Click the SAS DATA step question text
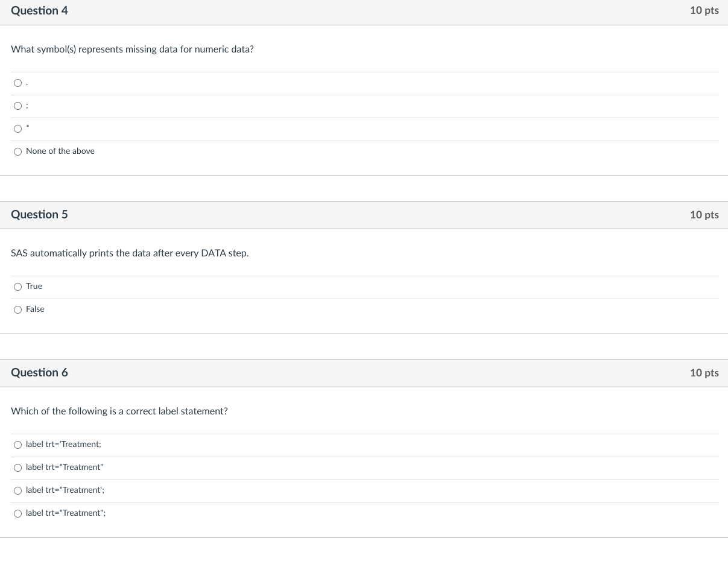The width and height of the screenshot is (728, 561). pos(130,253)
